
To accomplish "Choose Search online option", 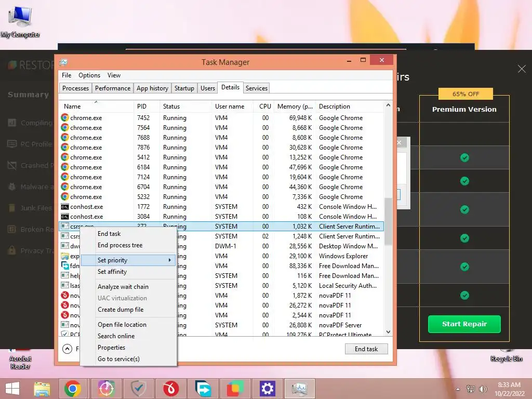I will tap(128, 336).
